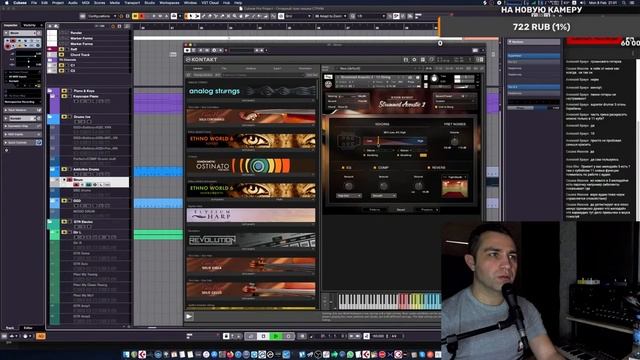Viewport: 640px width, 360px height.
Task: Open the Elysium Harp library
Action: click(251, 215)
